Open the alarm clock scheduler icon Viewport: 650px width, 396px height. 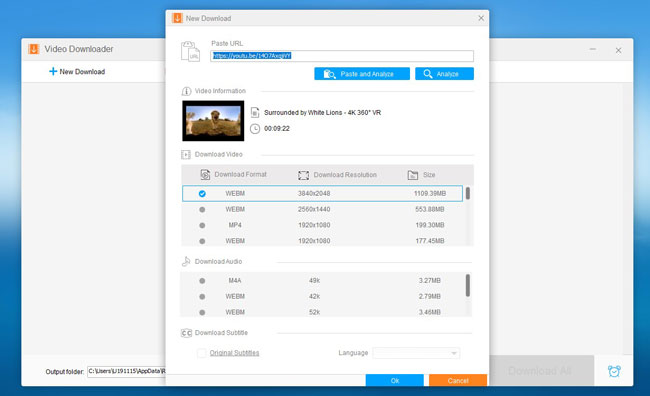[x=614, y=371]
